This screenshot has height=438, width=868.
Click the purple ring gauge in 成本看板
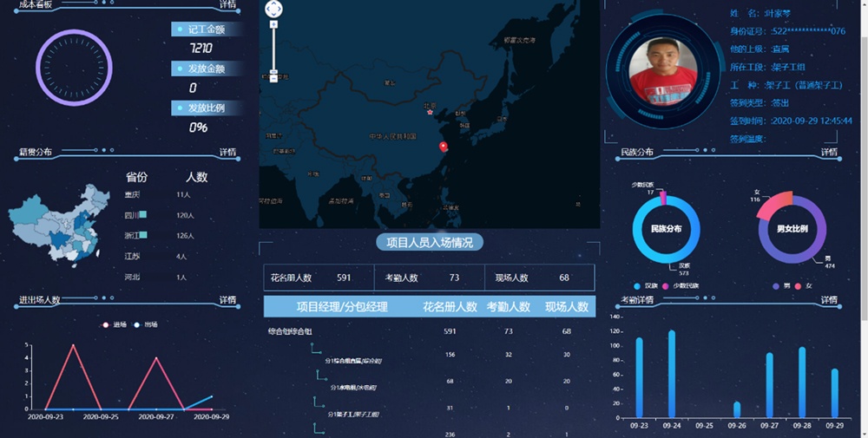coord(74,68)
